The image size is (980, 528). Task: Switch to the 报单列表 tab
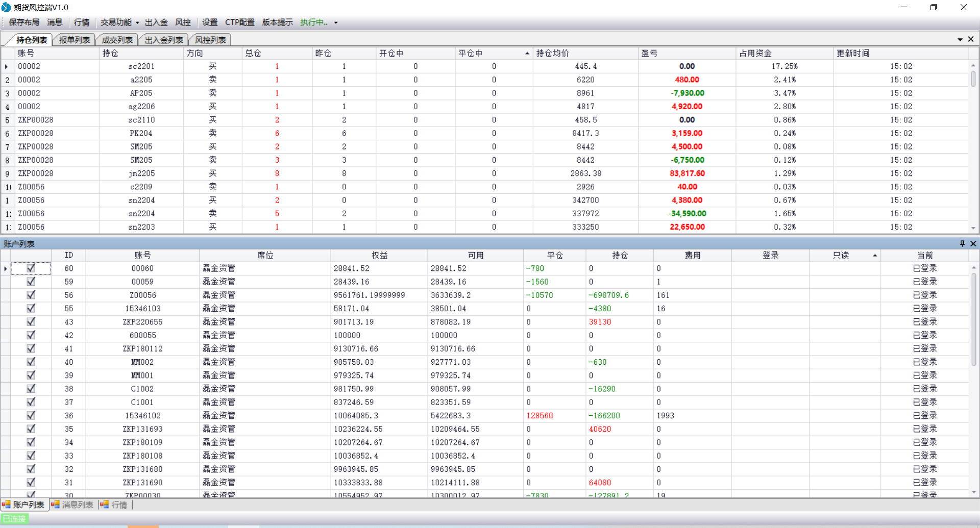click(75, 40)
